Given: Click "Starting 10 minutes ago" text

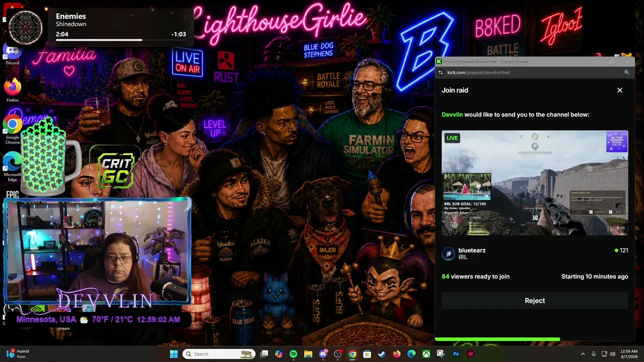Looking at the screenshot, I should point(595,277).
